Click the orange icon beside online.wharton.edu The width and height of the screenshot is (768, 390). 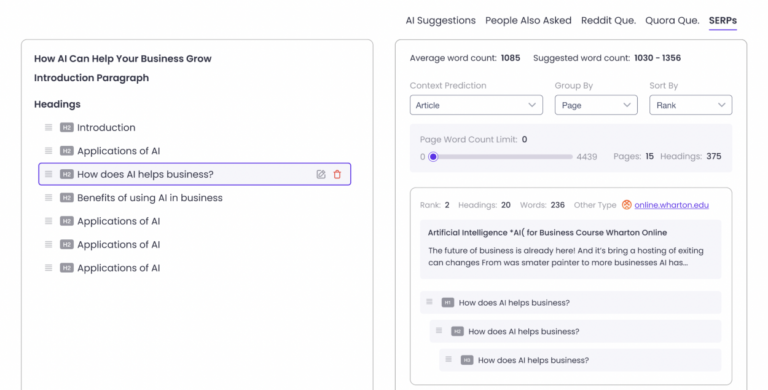point(626,205)
